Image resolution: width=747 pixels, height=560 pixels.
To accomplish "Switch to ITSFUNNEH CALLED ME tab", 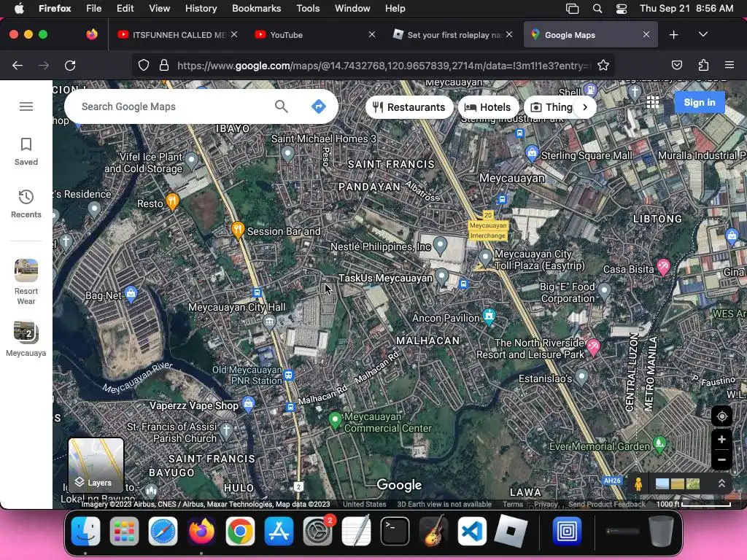I will pos(178,35).
